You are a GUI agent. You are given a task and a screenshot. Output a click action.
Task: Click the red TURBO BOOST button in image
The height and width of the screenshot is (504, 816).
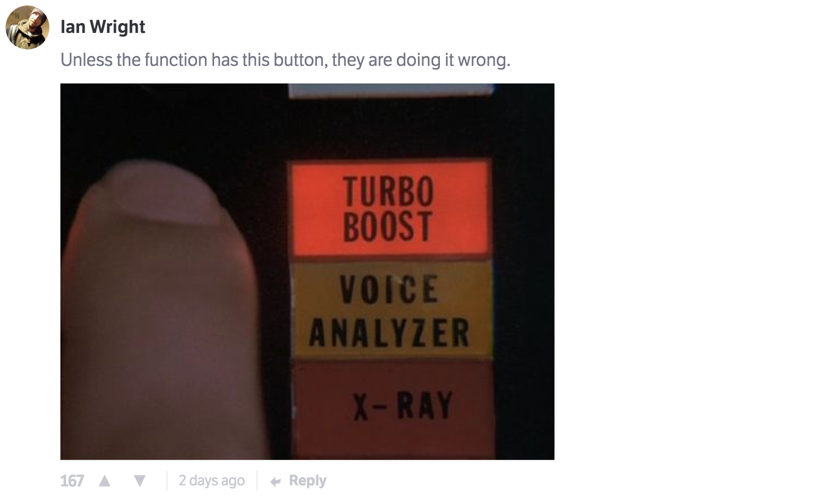pos(390,208)
